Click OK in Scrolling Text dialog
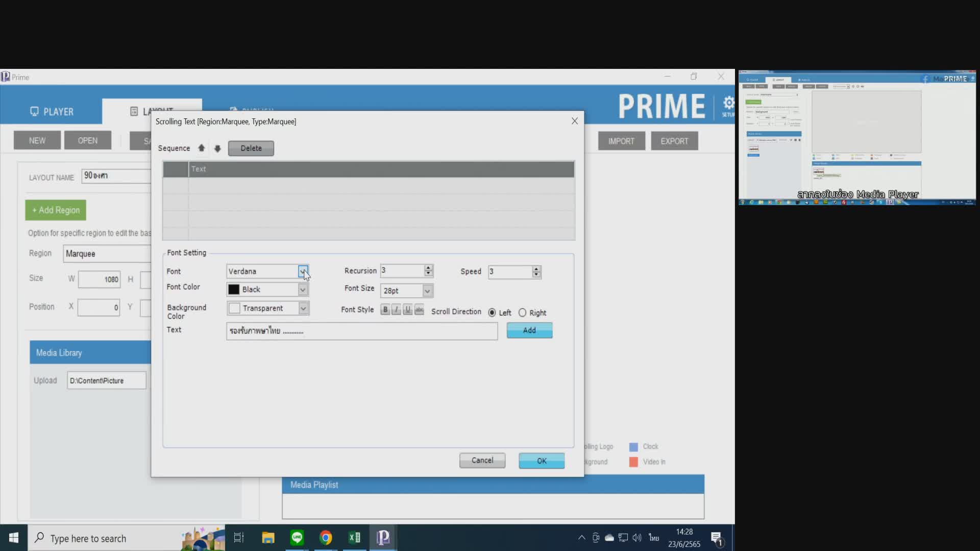Screen dimensions: 980x551 point(542,461)
